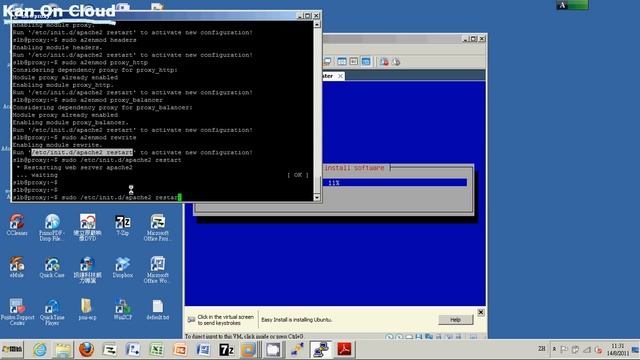Screen dimensions: 640x360
Task: Open the PrimoPDF Drop File shortcut
Action: [x=52, y=227]
